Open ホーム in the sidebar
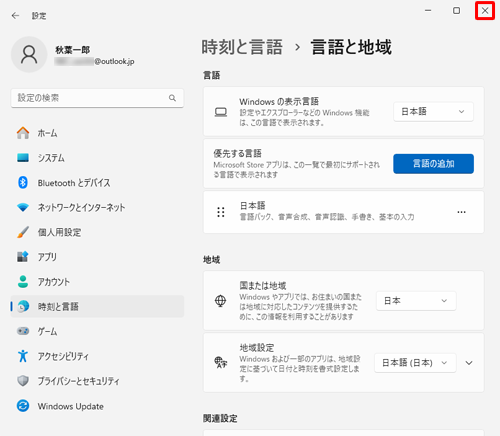Screen dimensions: 500x436 point(97,133)
